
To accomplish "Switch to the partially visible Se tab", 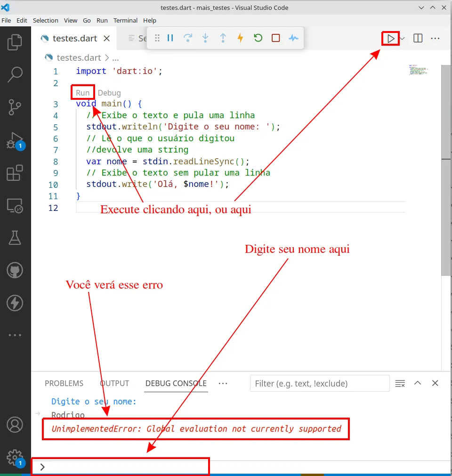I will [x=137, y=39].
